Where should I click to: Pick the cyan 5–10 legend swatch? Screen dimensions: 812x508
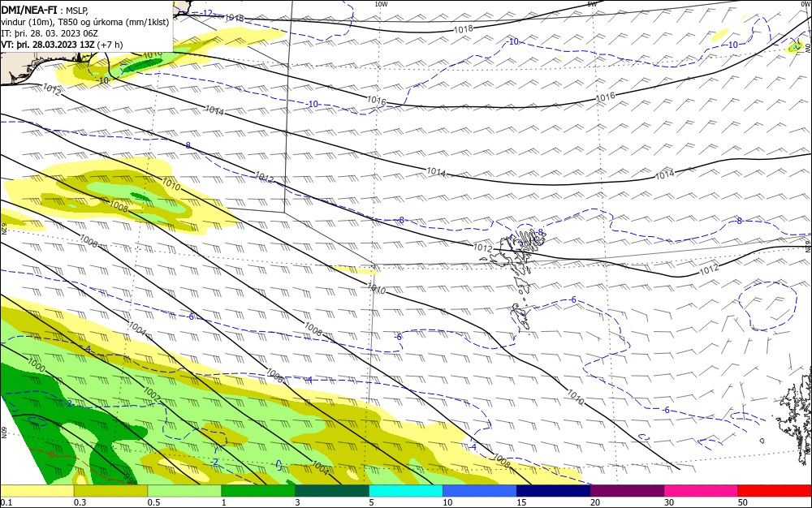point(406,491)
